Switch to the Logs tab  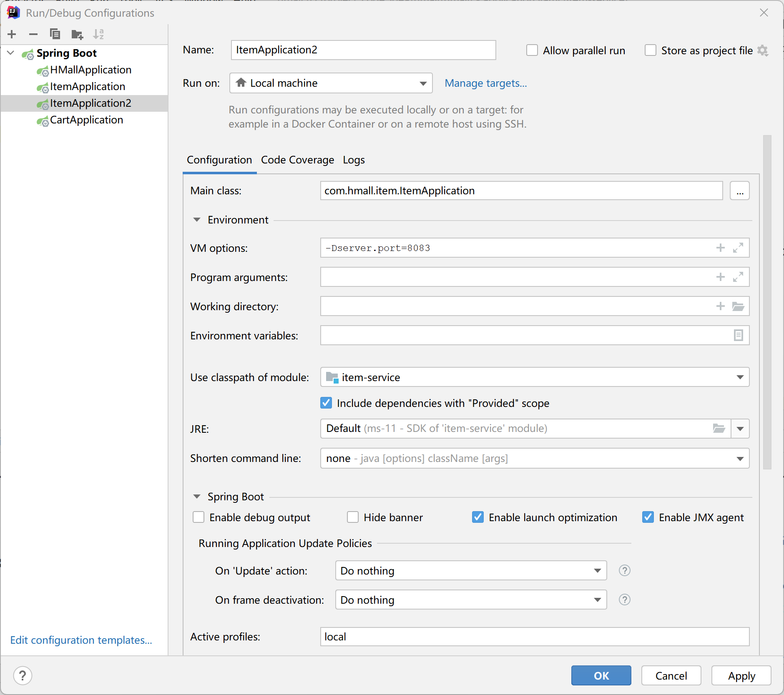(354, 160)
